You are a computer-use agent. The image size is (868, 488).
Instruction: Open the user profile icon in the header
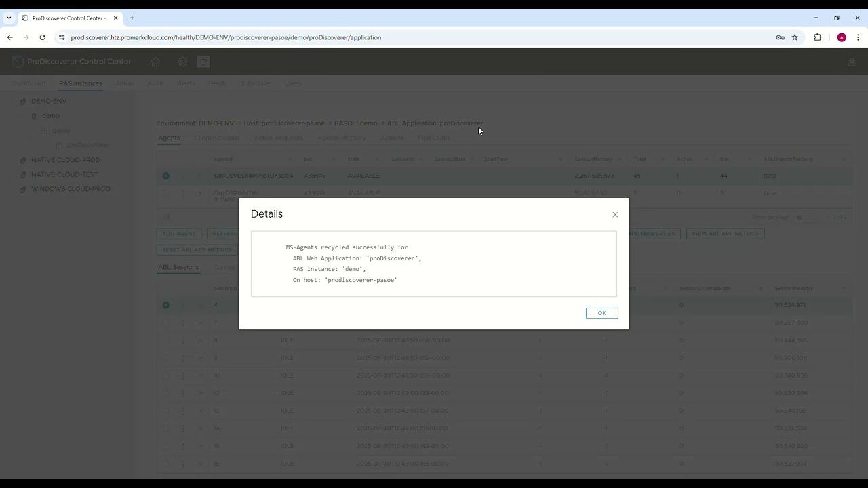click(x=852, y=62)
